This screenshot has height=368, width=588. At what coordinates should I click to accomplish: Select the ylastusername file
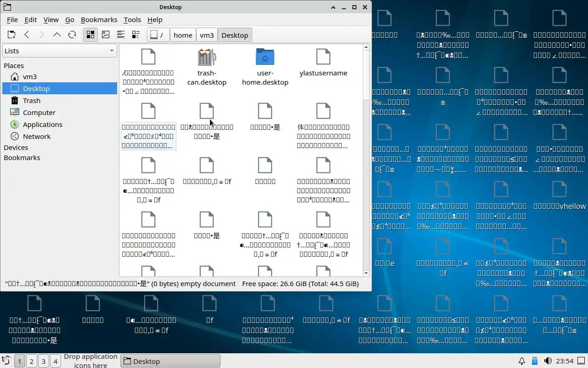click(x=323, y=63)
